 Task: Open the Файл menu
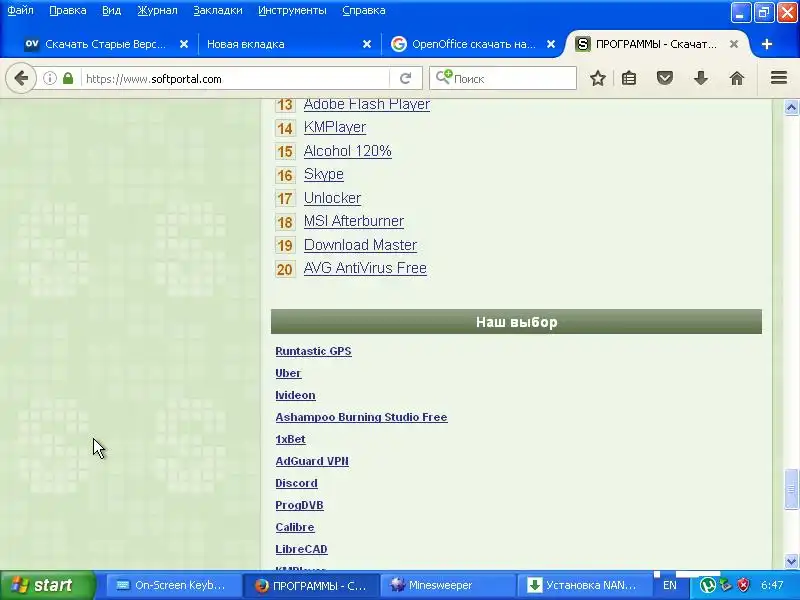pyautogui.click(x=20, y=10)
